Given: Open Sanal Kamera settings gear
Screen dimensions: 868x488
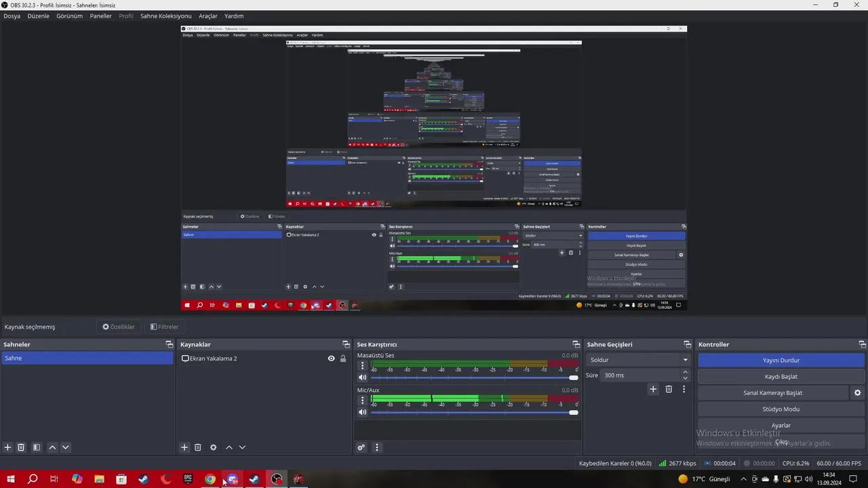Looking at the screenshot, I should pos(857,393).
